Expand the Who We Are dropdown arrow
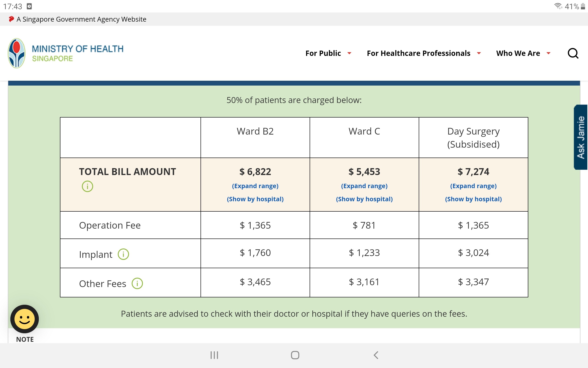Image resolution: width=588 pixels, height=368 pixels. coord(548,53)
